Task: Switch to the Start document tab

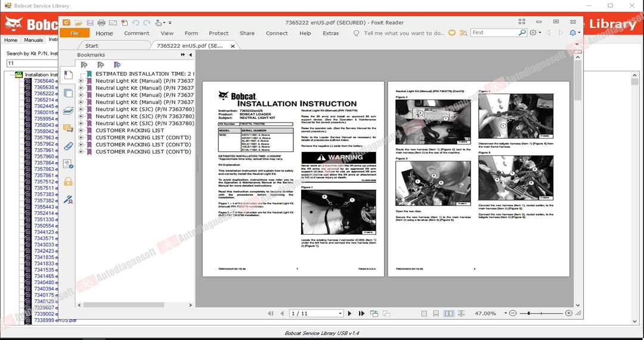Action: click(x=92, y=45)
